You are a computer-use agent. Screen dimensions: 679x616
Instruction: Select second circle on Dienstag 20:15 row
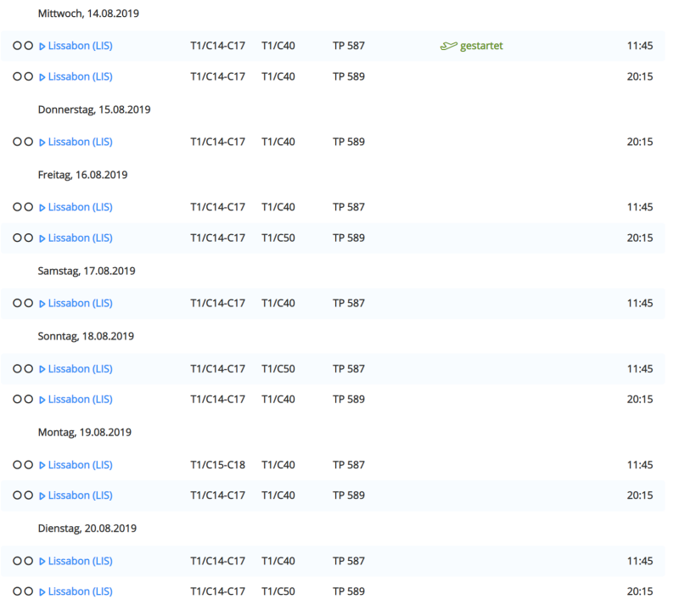point(29,591)
